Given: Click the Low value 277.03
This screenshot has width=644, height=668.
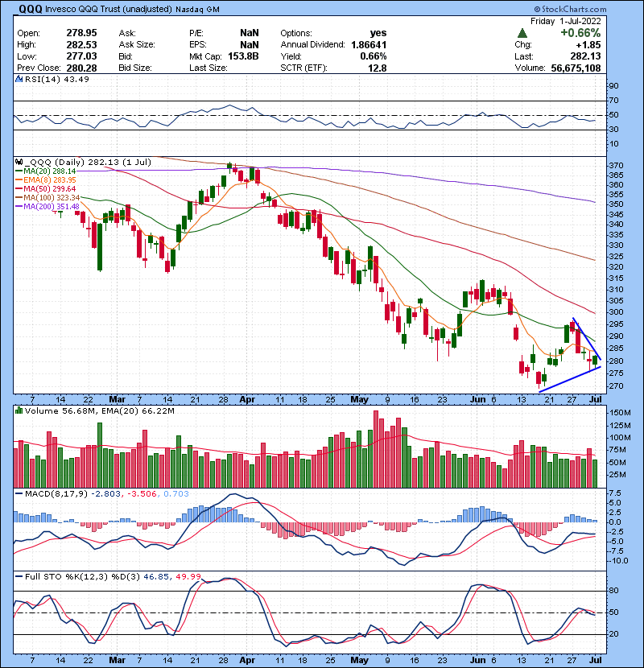Looking at the screenshot, I should (x=81, y=56).
